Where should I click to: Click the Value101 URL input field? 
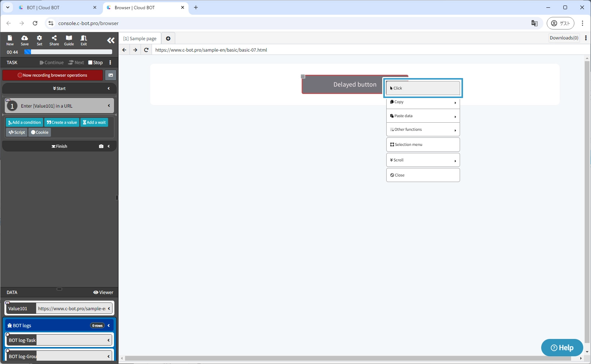(x=72, y=309)
